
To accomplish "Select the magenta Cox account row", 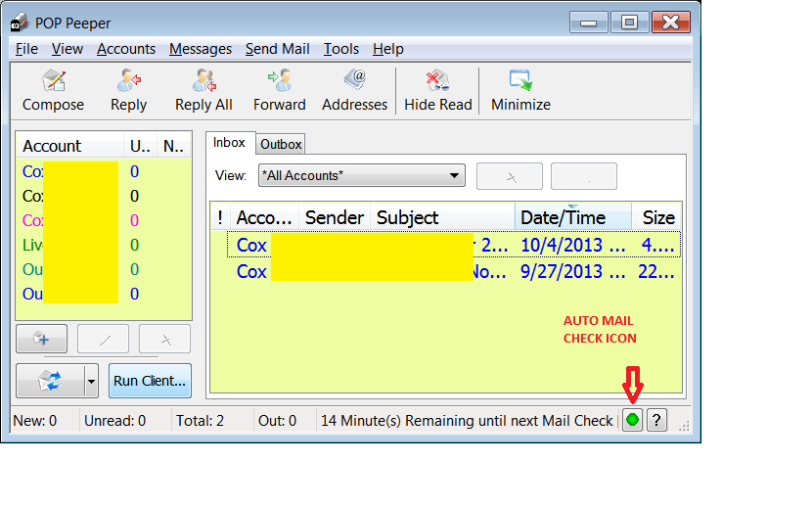I will [104, 220].
